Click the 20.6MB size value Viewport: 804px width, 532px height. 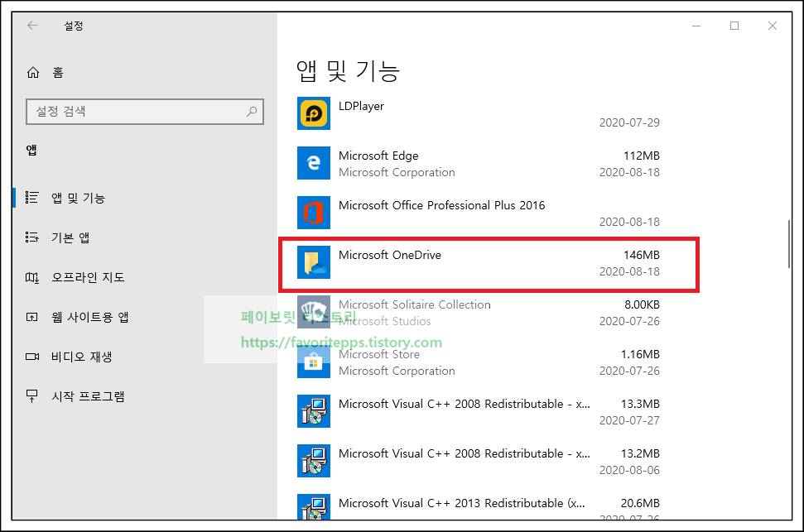point(640,504)
